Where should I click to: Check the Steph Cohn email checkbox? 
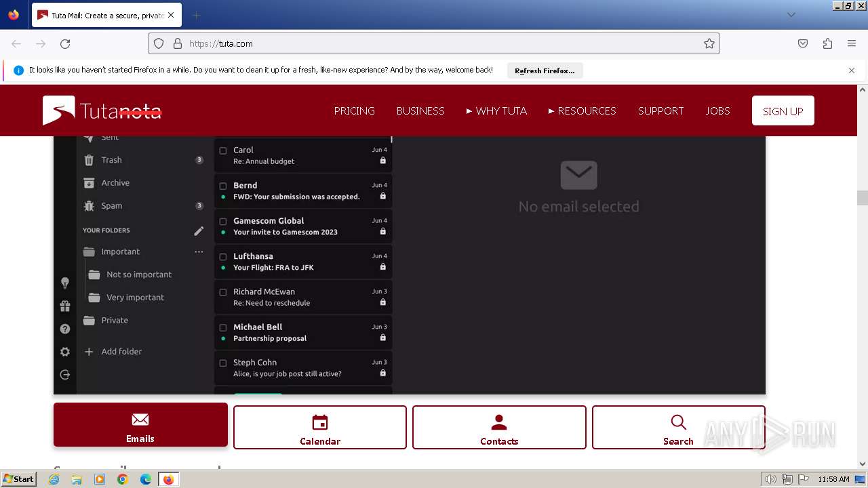(223, 363)
